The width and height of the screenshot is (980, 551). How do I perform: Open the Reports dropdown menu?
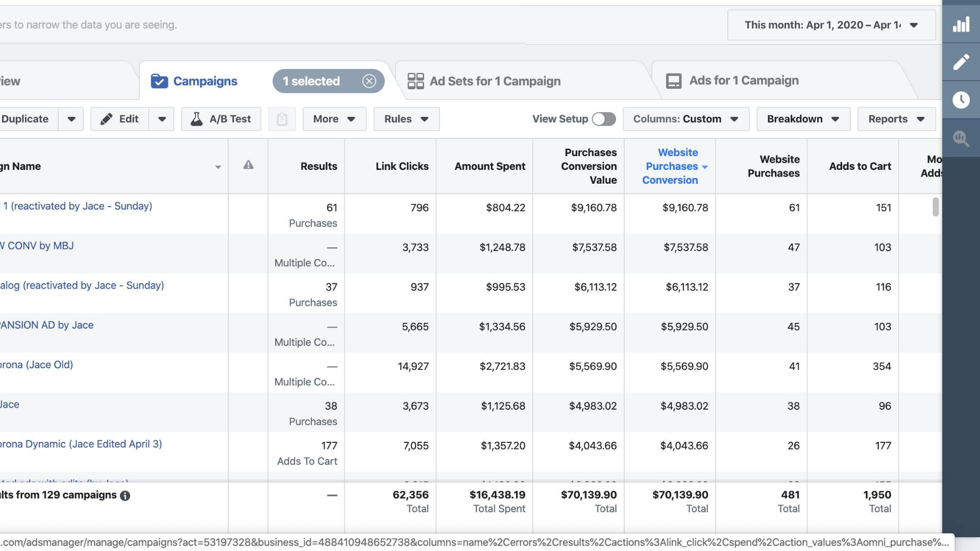896,119
